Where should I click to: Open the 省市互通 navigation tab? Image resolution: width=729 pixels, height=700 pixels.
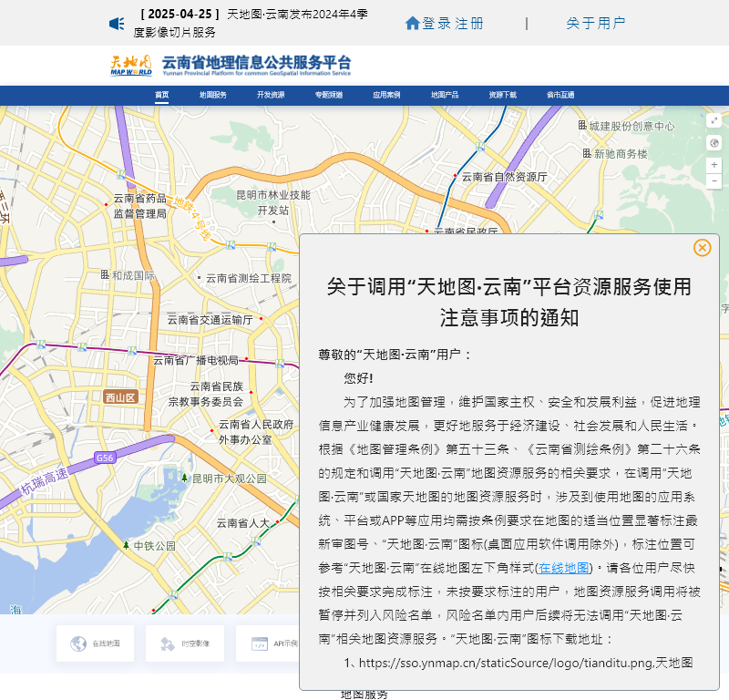560,95
